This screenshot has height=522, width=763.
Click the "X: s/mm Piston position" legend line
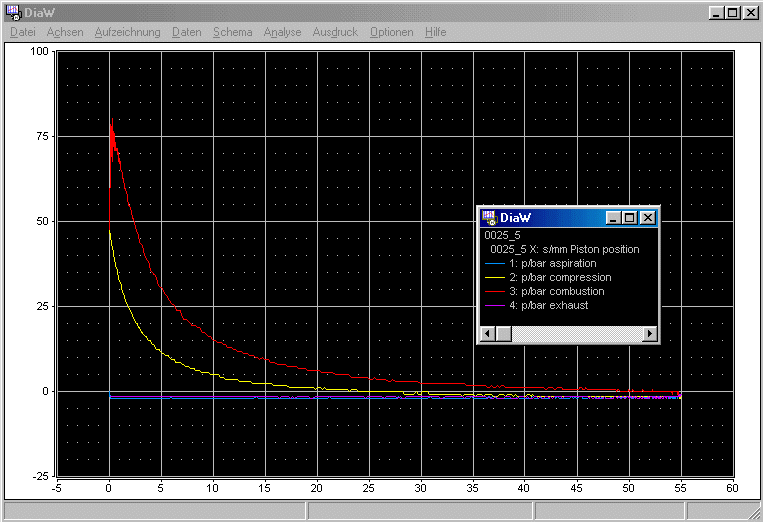(x=564, y=249)
